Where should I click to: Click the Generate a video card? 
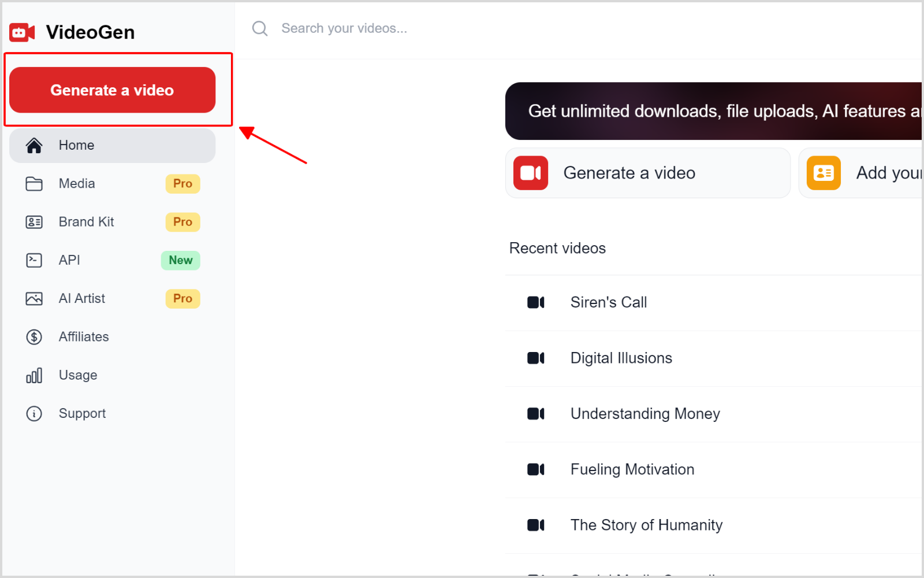[647, 173]
